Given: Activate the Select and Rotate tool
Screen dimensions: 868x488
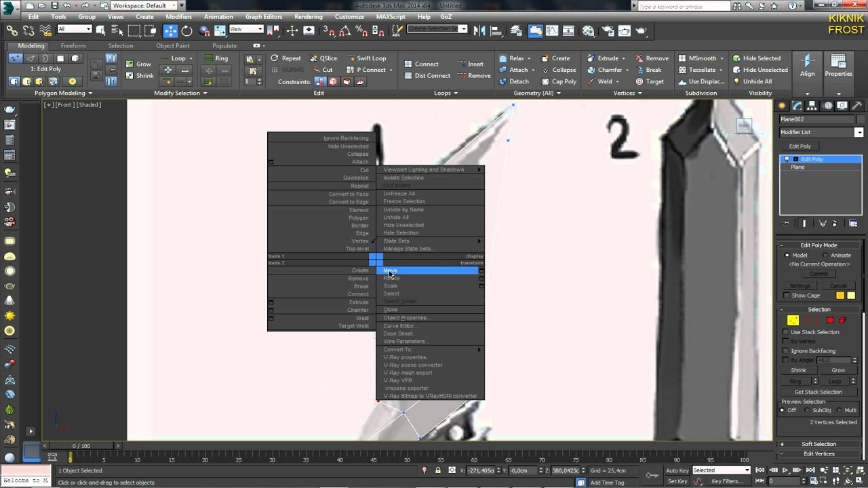Looking at the screenshot, I should 186,30.
